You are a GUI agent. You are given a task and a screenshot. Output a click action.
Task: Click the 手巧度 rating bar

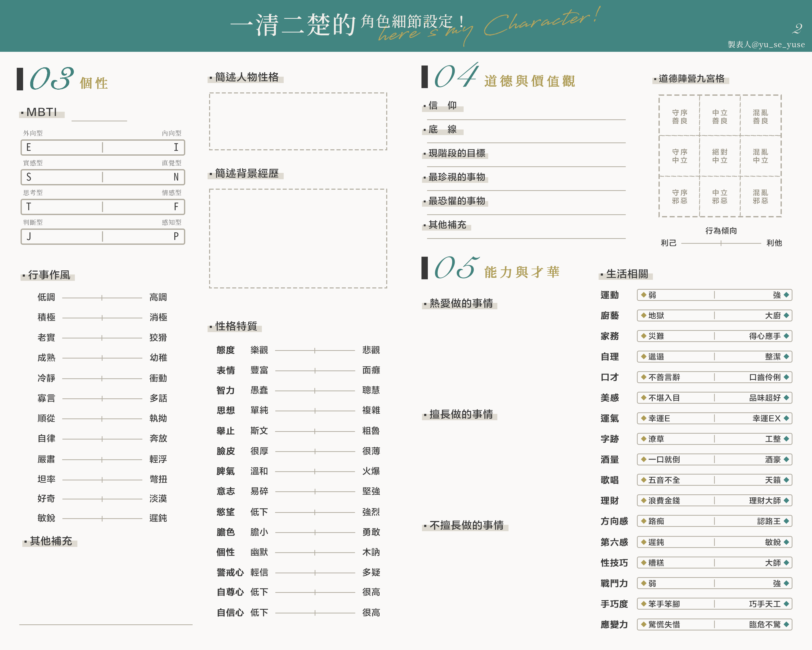[x=715, y=604]
